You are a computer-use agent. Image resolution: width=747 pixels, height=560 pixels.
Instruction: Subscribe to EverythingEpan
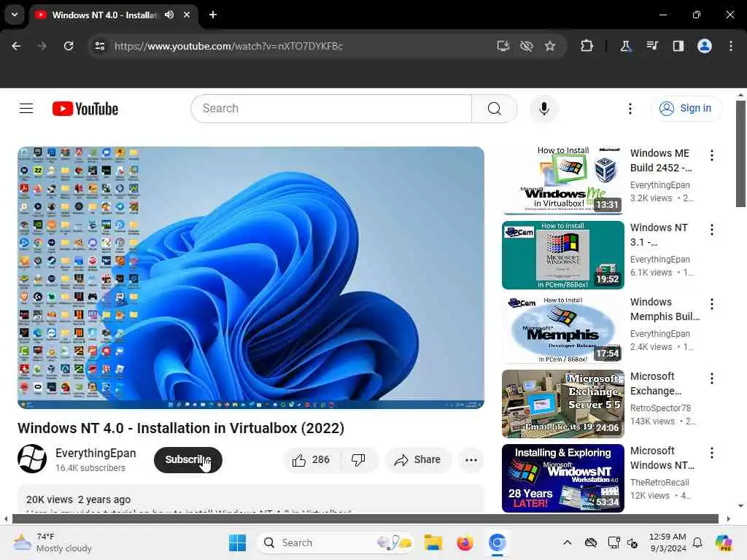point(188,460)
